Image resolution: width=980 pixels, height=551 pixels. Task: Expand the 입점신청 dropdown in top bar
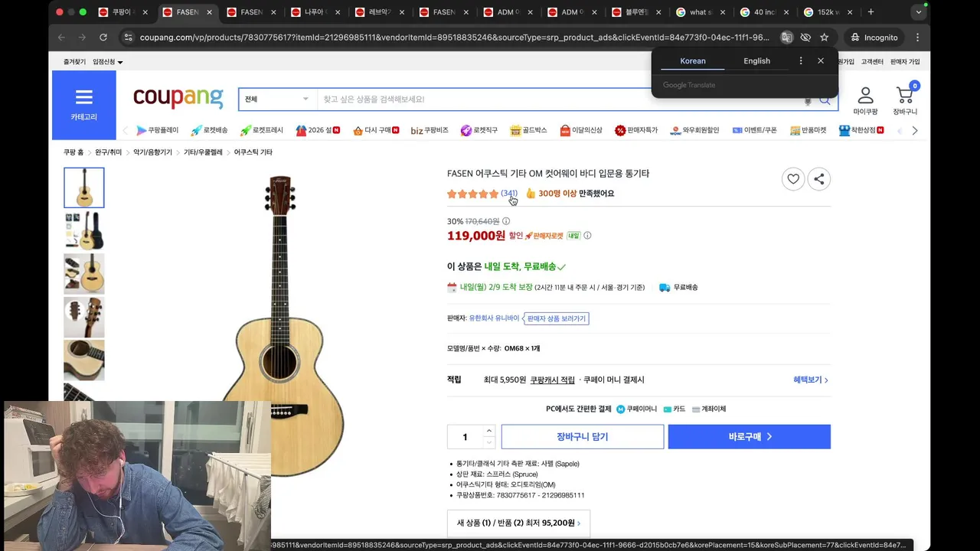pyautogui.click(x=108, y=62)
